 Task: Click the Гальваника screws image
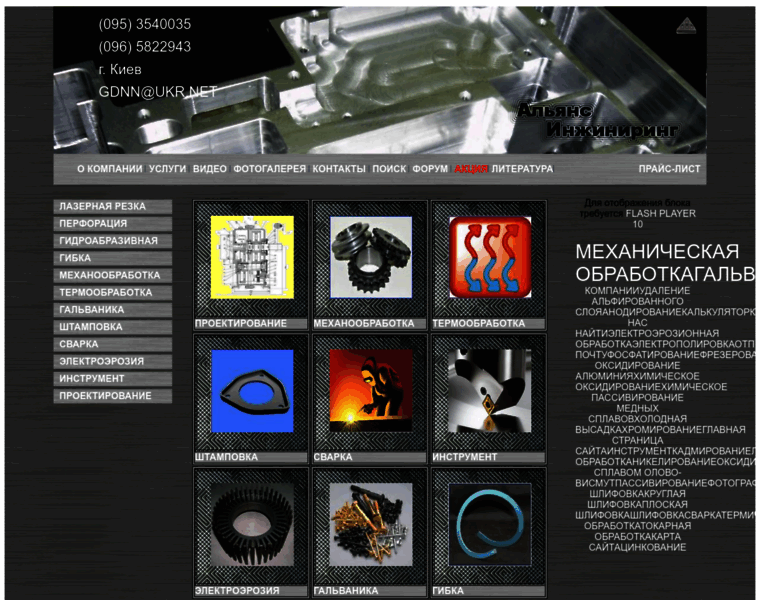click(370, 524)
